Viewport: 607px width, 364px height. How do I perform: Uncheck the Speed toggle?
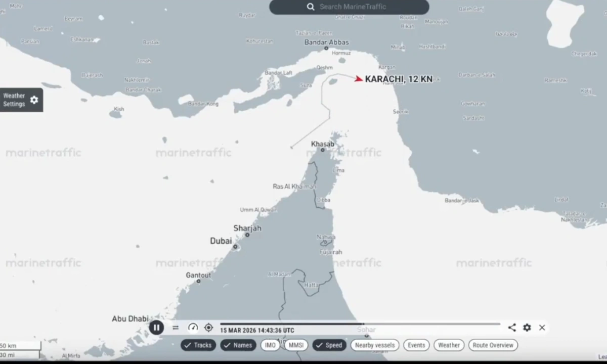329,345
